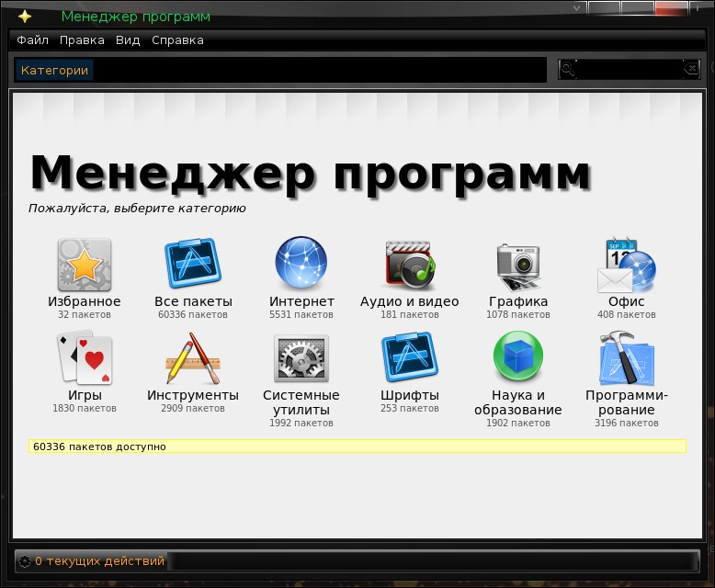
Task: Click the 1992 пакетов count text
Action: pos(301,423)
